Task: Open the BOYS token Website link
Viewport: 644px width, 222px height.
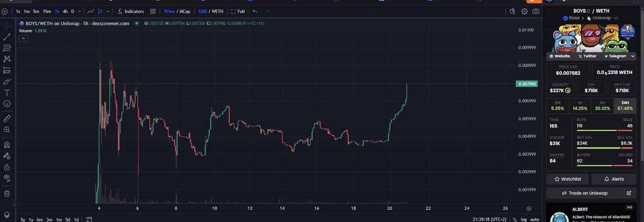Action: pyautogui.click(x=560, y=56)
